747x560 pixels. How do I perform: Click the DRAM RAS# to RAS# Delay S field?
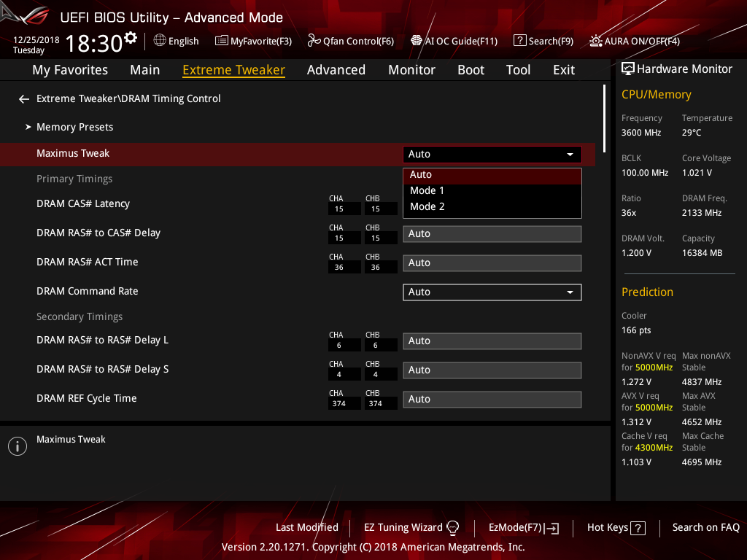pos(492,370)
